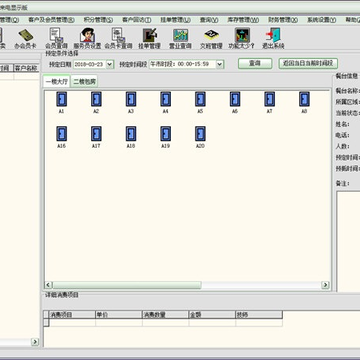Open the 预定日期 date dropdown arrow
This screenshot has width=360, height=360.
click(110, 64)
